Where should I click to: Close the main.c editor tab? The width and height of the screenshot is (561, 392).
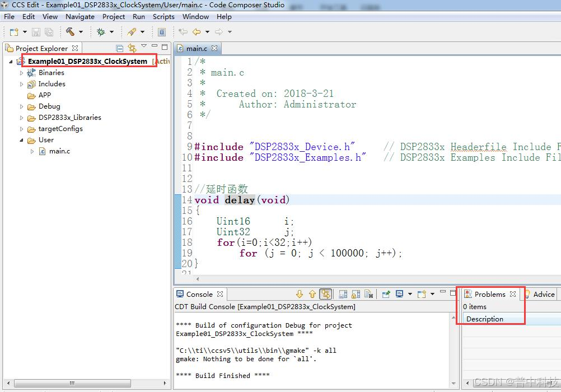coord(214,48)
